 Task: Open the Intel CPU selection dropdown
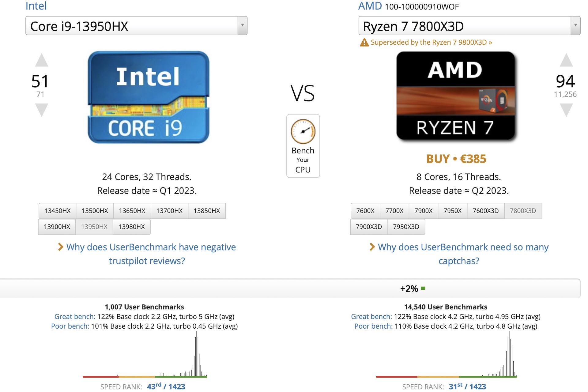242,26
